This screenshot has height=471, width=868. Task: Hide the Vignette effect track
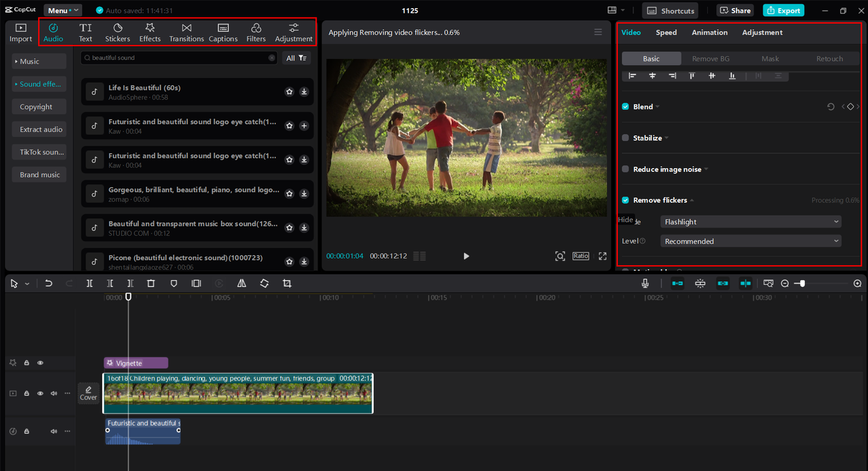point(40,363)
